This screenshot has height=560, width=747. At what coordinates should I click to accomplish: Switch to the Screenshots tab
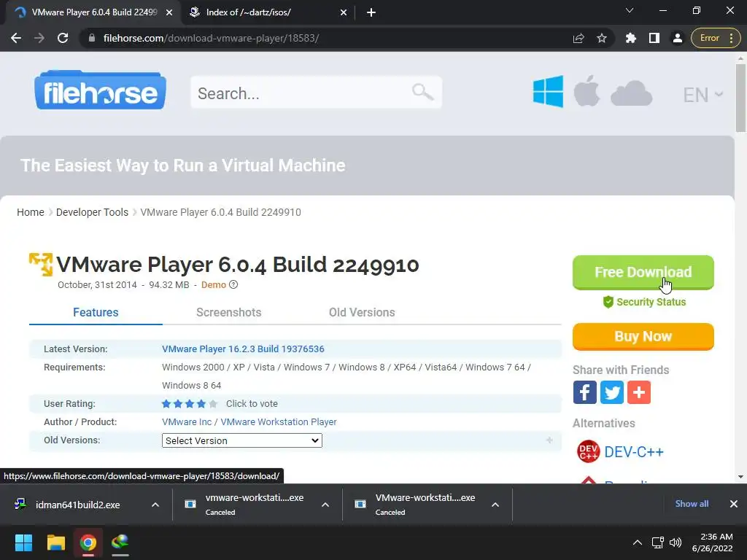click(x=228, y=312)
